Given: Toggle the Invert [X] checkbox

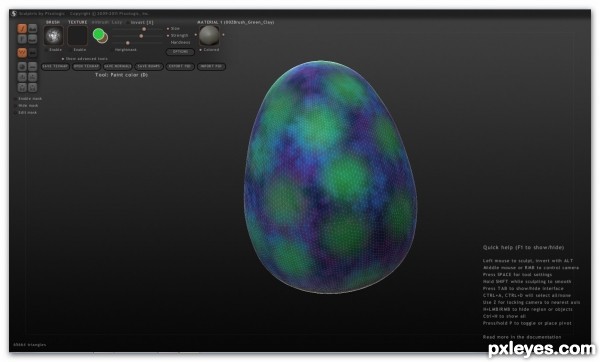Looking at the screenshot, I should tap(127, 23).
